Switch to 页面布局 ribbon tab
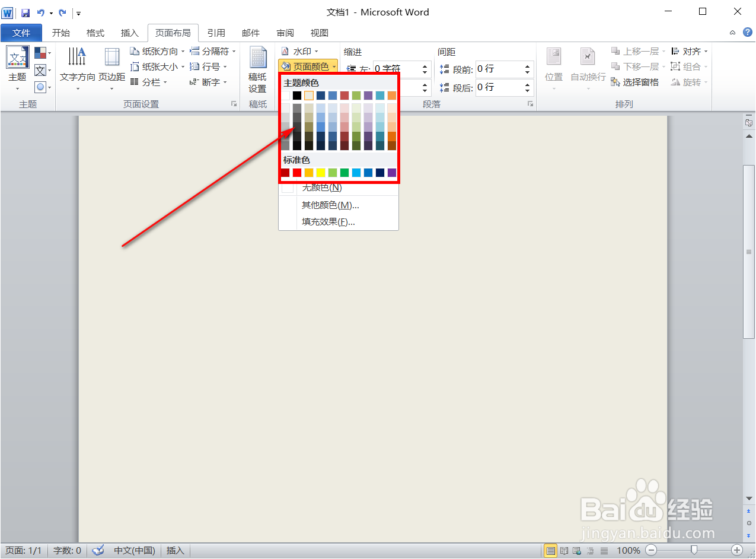Viewport: 756px width, 559px height. (x=173, y=33)
